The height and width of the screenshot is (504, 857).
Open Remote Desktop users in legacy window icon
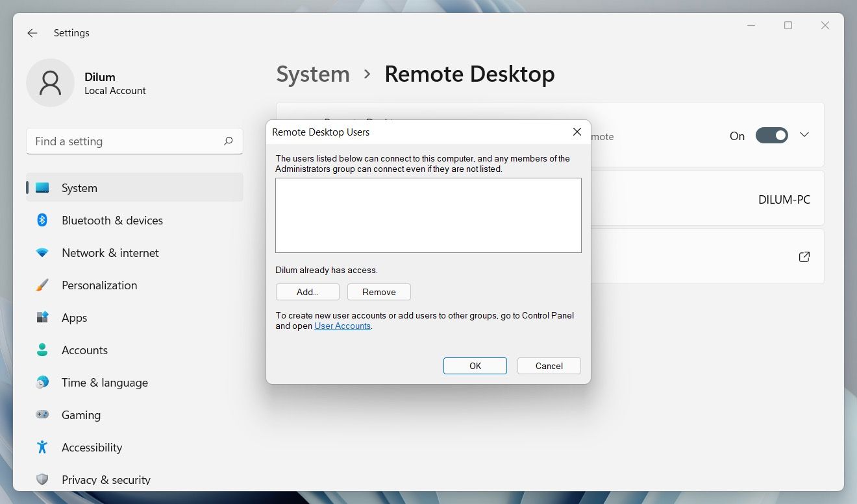point(804,256)
